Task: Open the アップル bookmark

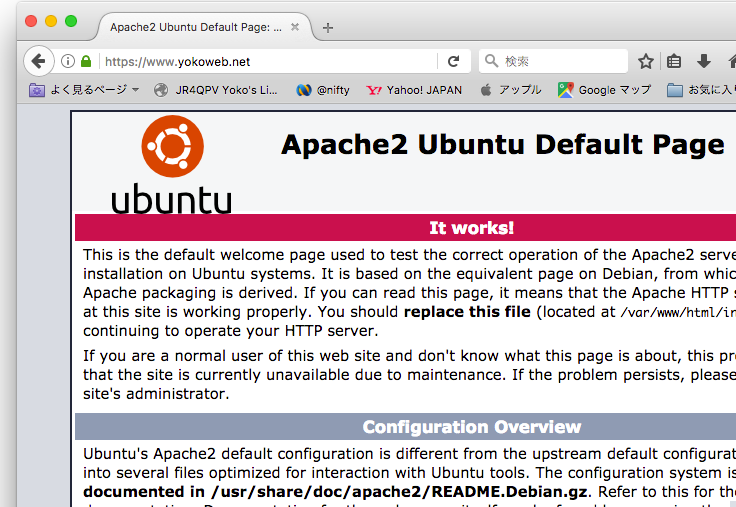Action: click(x=511, y=90)
